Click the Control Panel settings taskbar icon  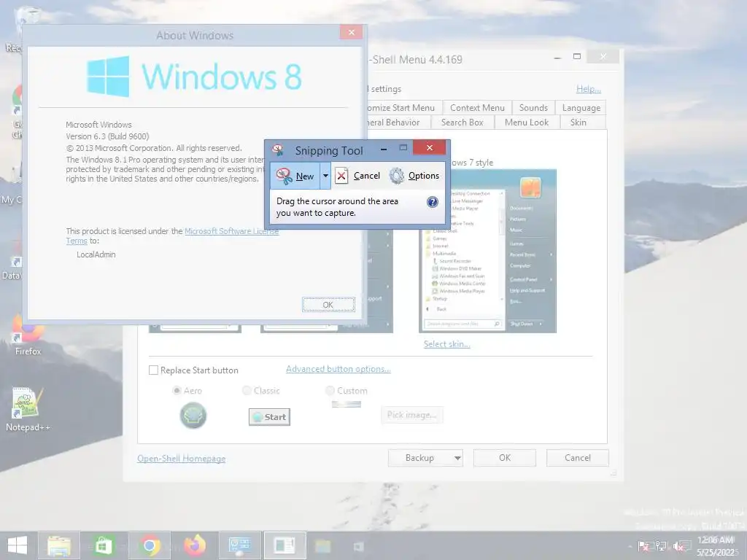(x=239, y=545)
